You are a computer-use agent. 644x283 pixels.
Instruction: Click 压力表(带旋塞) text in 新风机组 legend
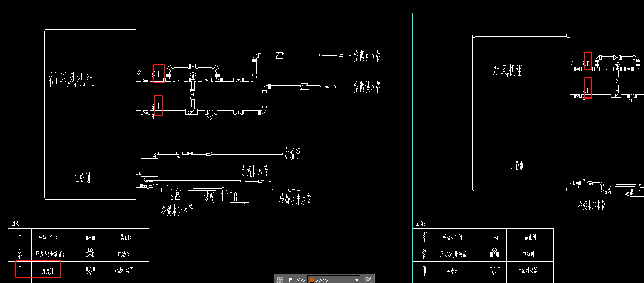(454, 254)
